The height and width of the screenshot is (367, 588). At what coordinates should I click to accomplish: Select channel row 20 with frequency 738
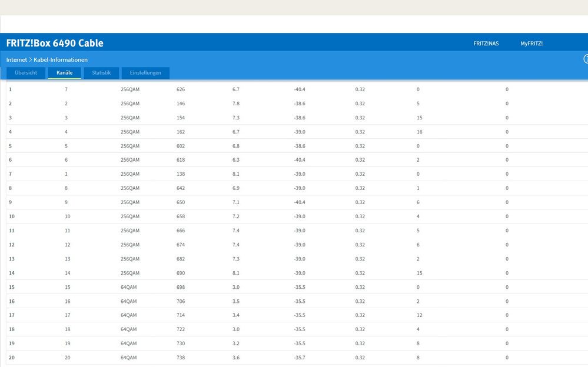pos(297,358)
